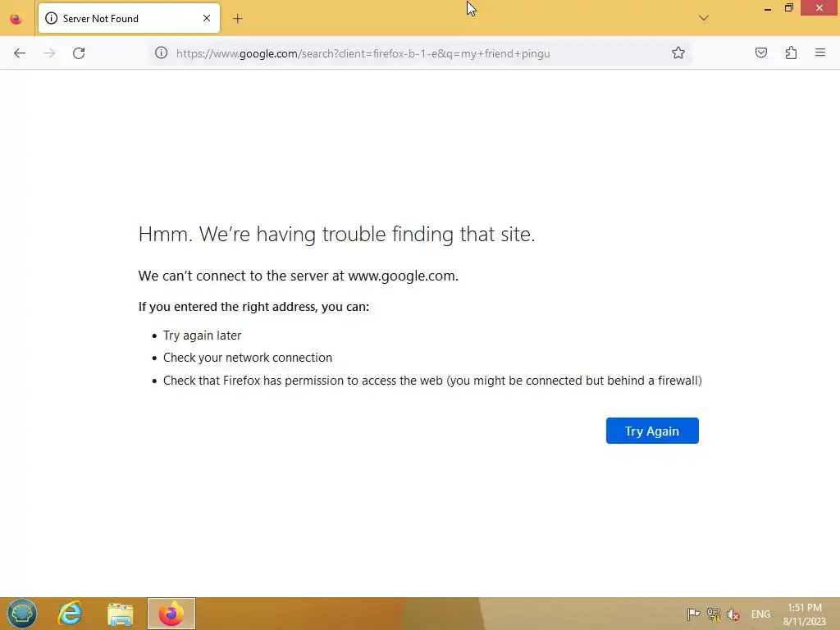Minimize the Firefox window

click(x=768, y=8)
